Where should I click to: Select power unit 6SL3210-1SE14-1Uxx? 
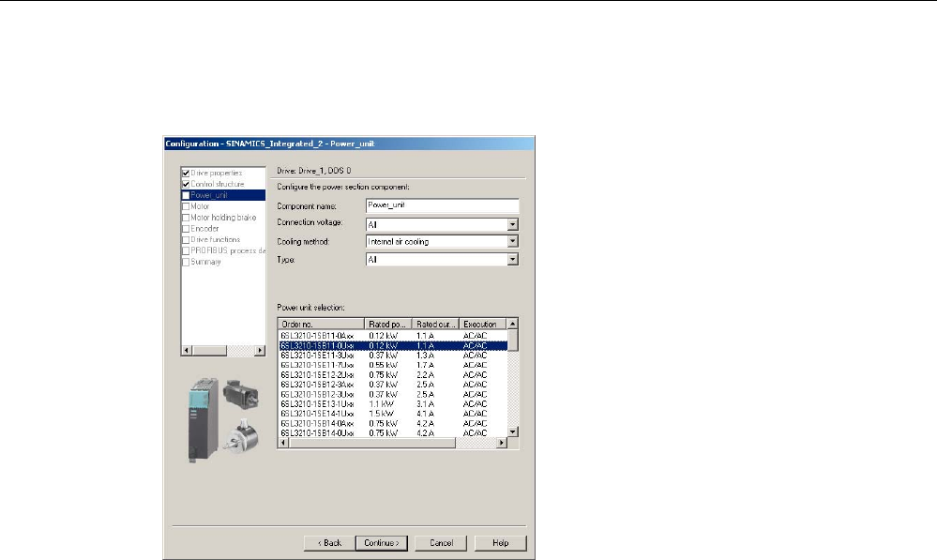tap(393, 414)
